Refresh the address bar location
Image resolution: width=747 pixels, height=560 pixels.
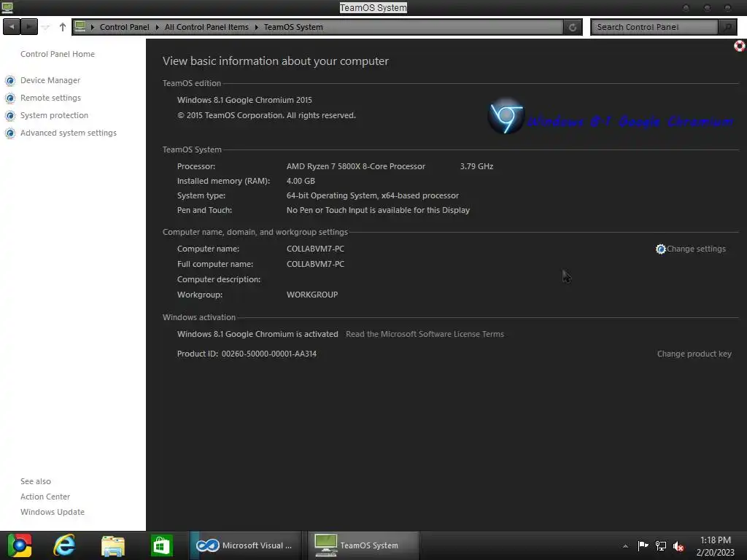[x=573, y=27]
